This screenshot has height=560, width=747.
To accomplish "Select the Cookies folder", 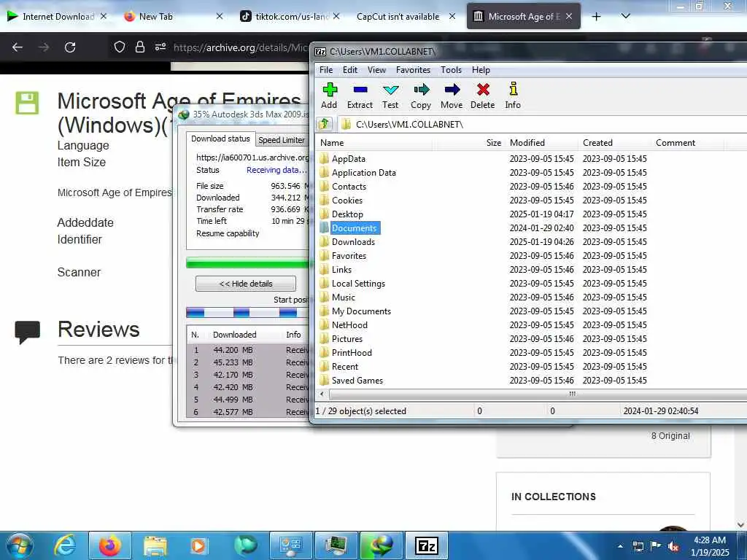I will point(347,200).
